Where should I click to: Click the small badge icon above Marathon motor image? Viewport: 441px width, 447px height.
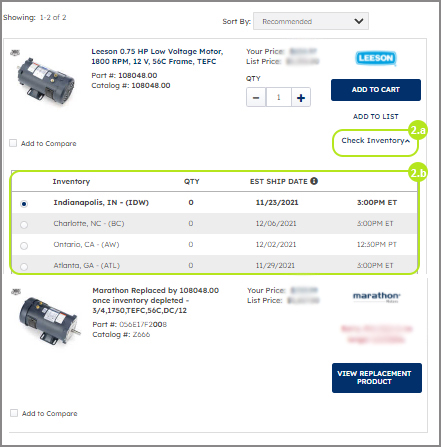pyautogui.click(x=16, y=291)
